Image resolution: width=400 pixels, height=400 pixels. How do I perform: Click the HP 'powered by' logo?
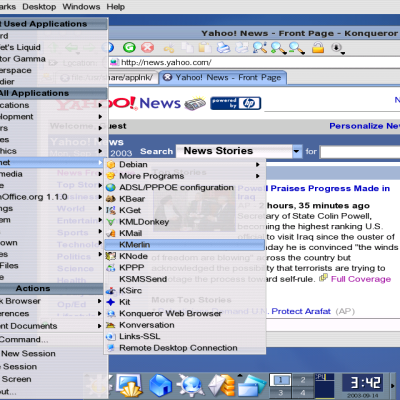pos(235,103)
